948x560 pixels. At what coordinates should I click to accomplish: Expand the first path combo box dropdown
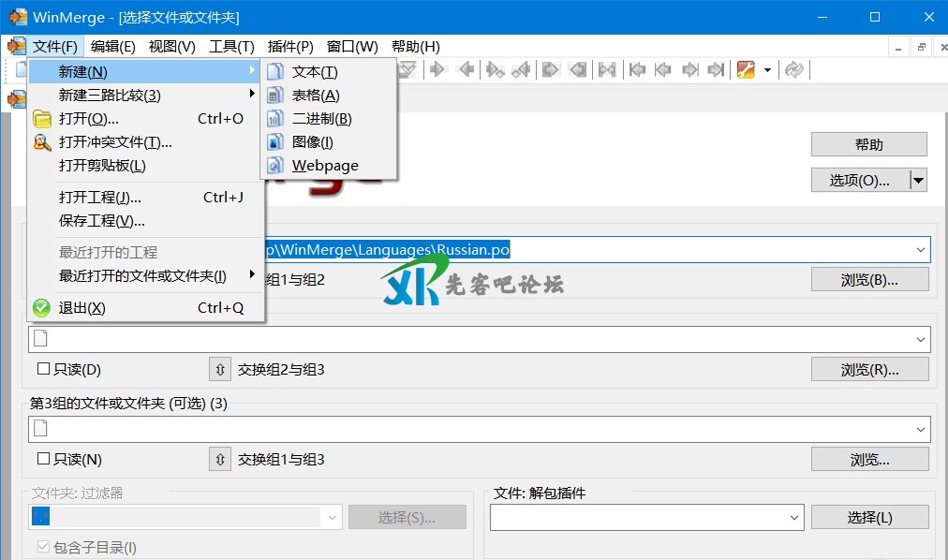click(921, 250)
